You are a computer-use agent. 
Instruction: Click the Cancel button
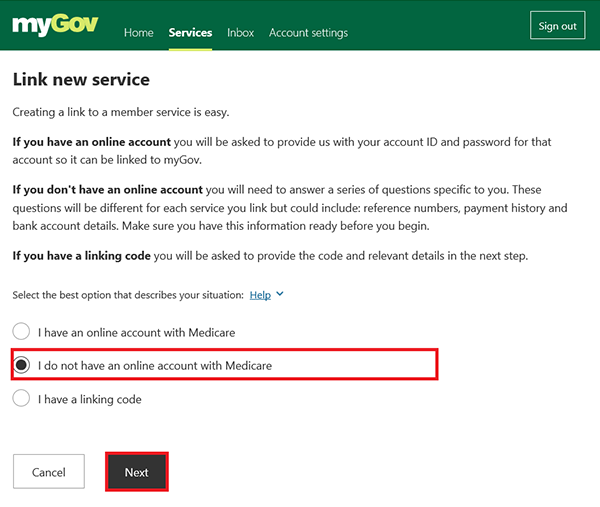click(x=49, y=472)
